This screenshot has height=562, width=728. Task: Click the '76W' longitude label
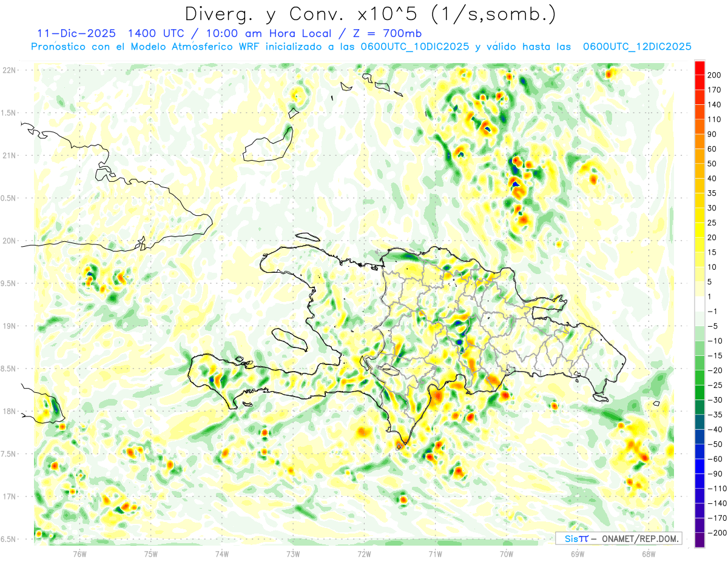pos(79,554)
